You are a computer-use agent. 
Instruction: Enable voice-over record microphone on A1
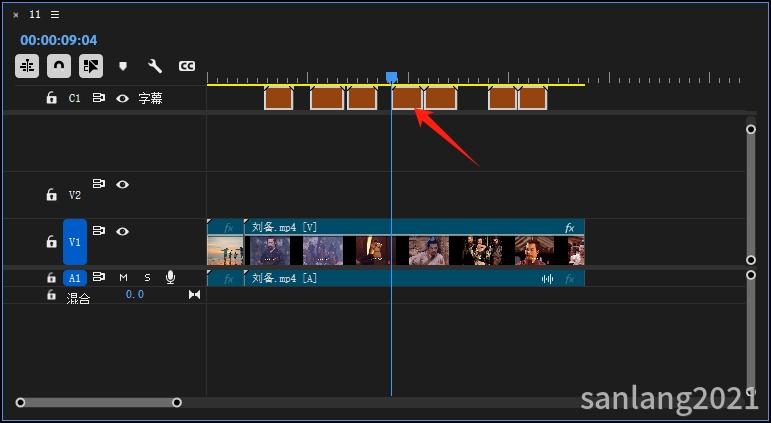point(171,277)
